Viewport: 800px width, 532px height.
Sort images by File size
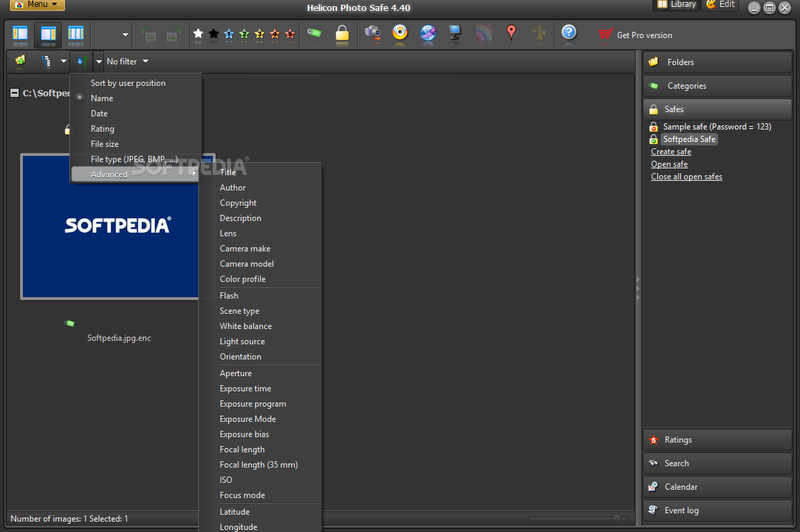tap(105, 144)
